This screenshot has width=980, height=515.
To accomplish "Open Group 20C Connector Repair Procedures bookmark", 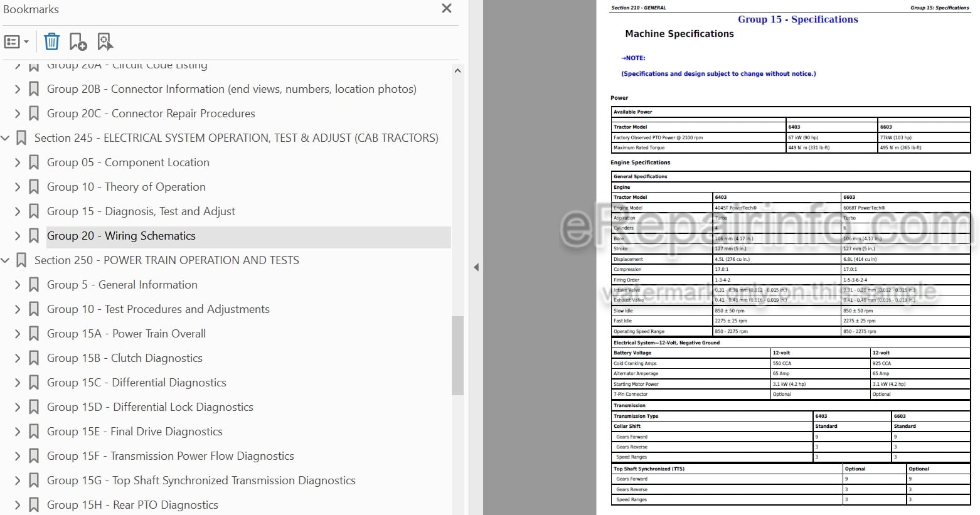I will tap(151, 114).
